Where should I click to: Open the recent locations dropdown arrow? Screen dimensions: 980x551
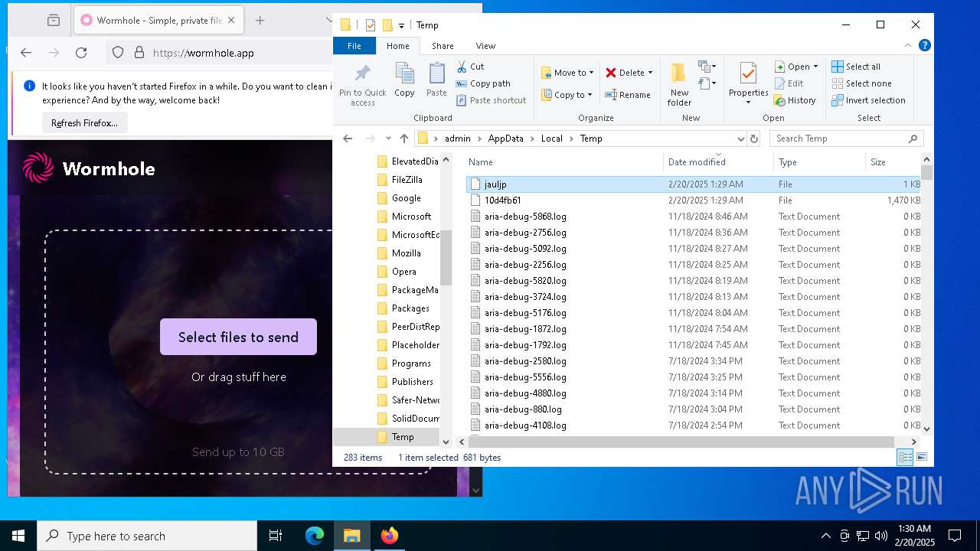pyautogui.click(x=388, y=139)
